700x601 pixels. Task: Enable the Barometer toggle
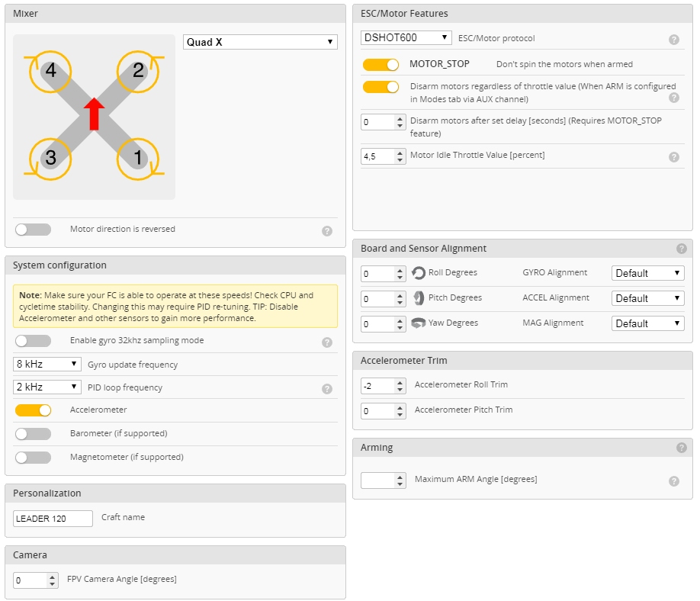pos(33,433)
